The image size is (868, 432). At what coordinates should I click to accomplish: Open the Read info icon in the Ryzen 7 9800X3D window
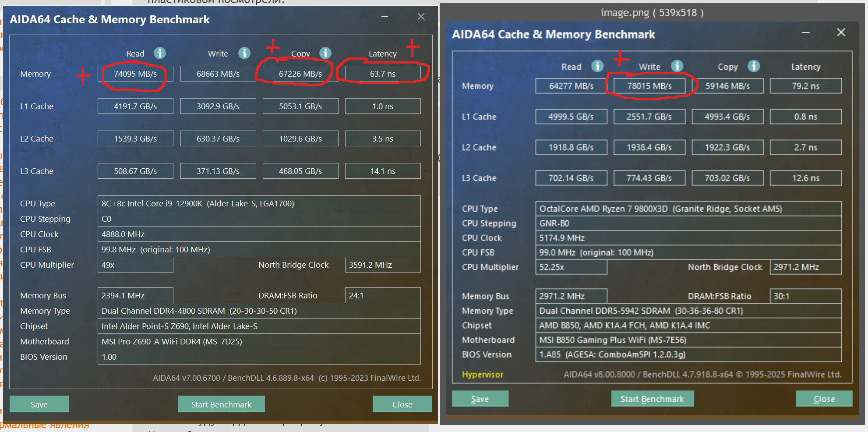click(x=597, y=66)
